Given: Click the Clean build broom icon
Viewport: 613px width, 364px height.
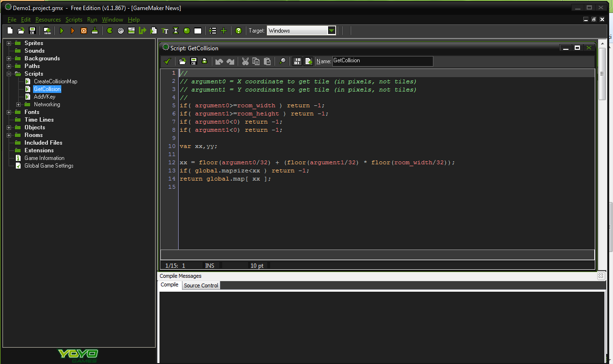Looking at the screenshot, I should [95, 31].
